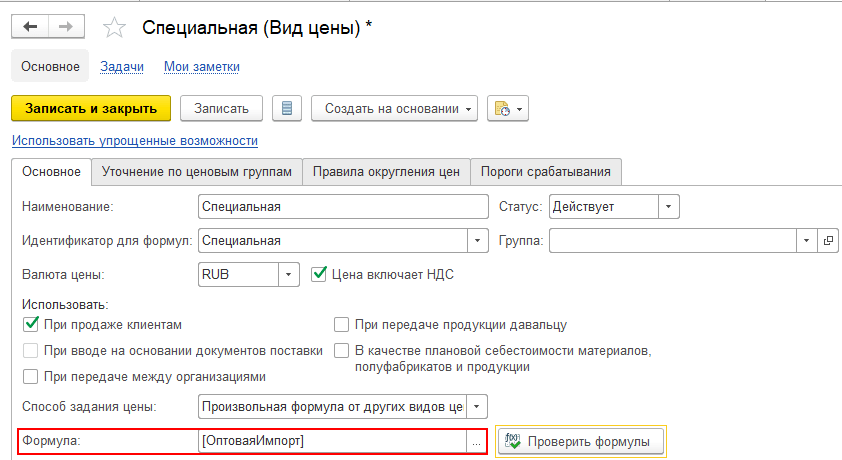Click the attached files icon button
The height and width of the screenshot is (460, 842).
pyautogui.click(x=507, y=108)
